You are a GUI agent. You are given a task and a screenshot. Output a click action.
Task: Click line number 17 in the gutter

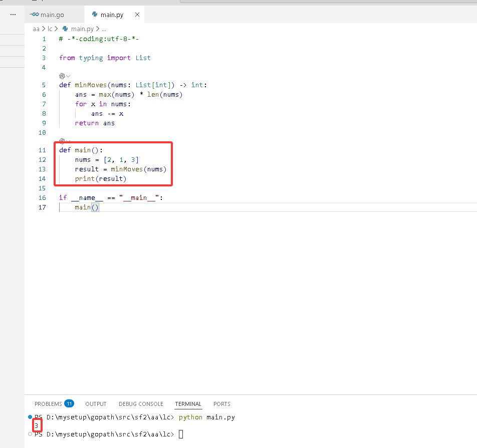point(42,207)
